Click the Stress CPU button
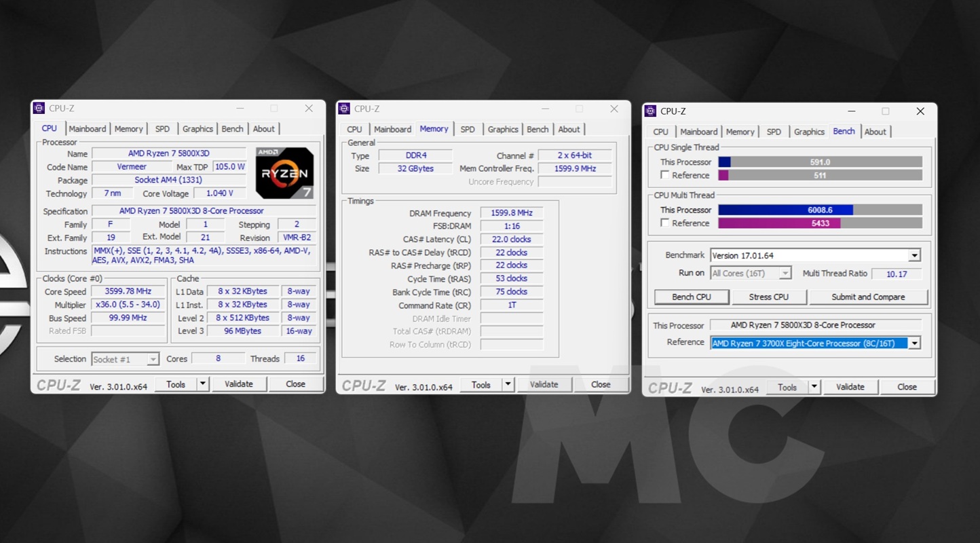Viewport: 980px width, 543px height. [769, 297]
